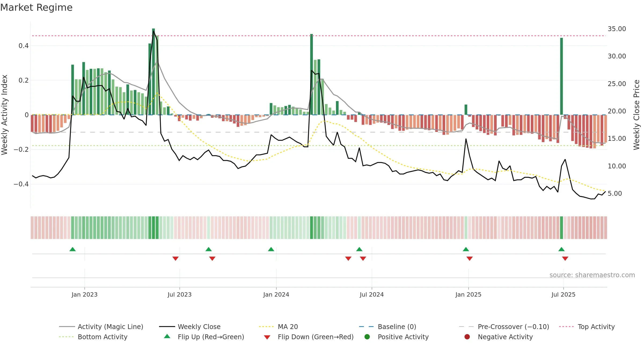
Task: Click the flip-up marker just before Jan 2025
Action: coord(466,249)
